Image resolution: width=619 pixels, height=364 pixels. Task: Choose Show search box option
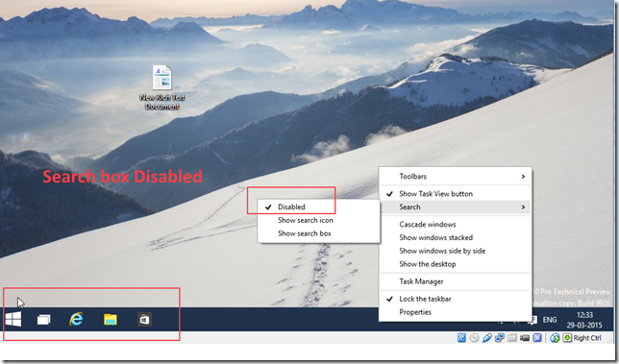[318, 233]
